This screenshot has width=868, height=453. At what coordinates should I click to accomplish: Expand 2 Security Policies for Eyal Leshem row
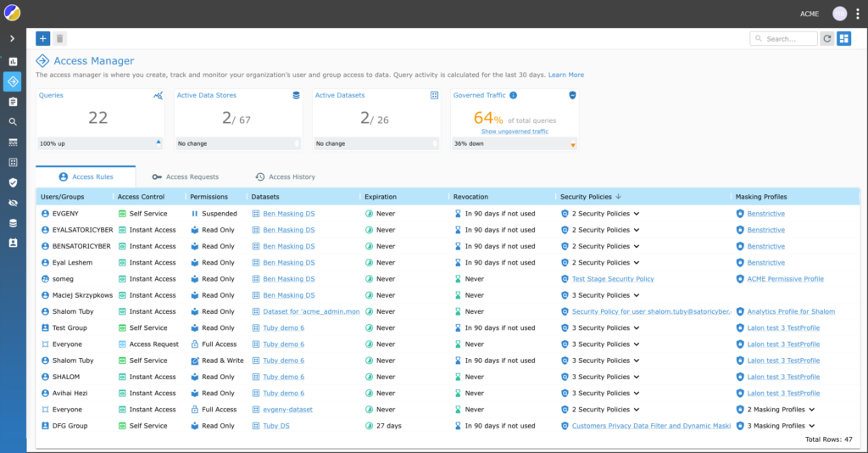click(637, 262)
